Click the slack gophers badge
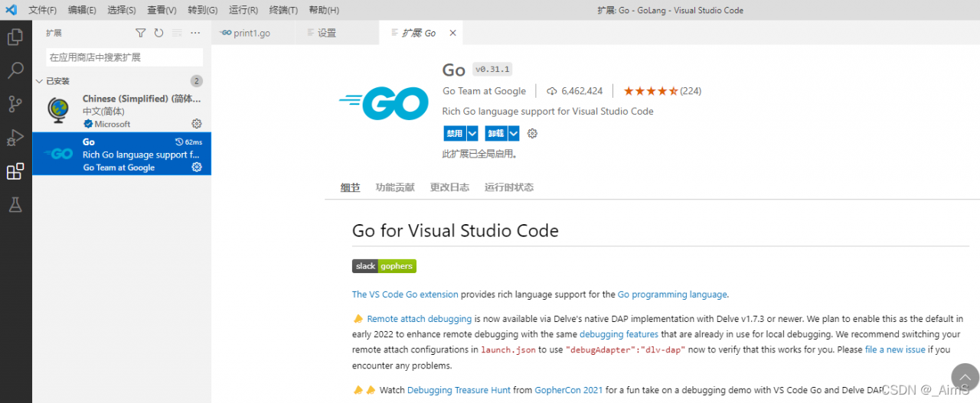The width and height of the screenshot is (980, 403). click(x=384, y=266)
